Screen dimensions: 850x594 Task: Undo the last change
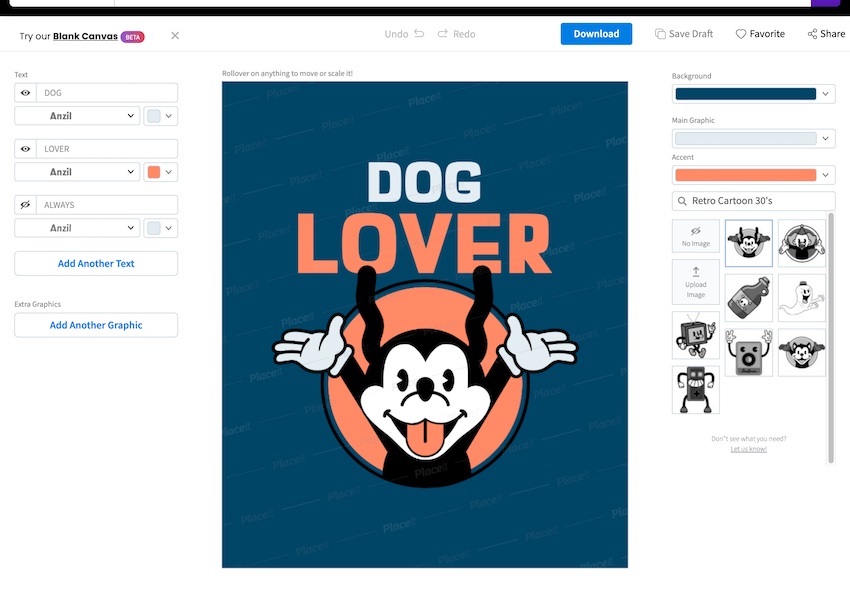coord(404,34)
